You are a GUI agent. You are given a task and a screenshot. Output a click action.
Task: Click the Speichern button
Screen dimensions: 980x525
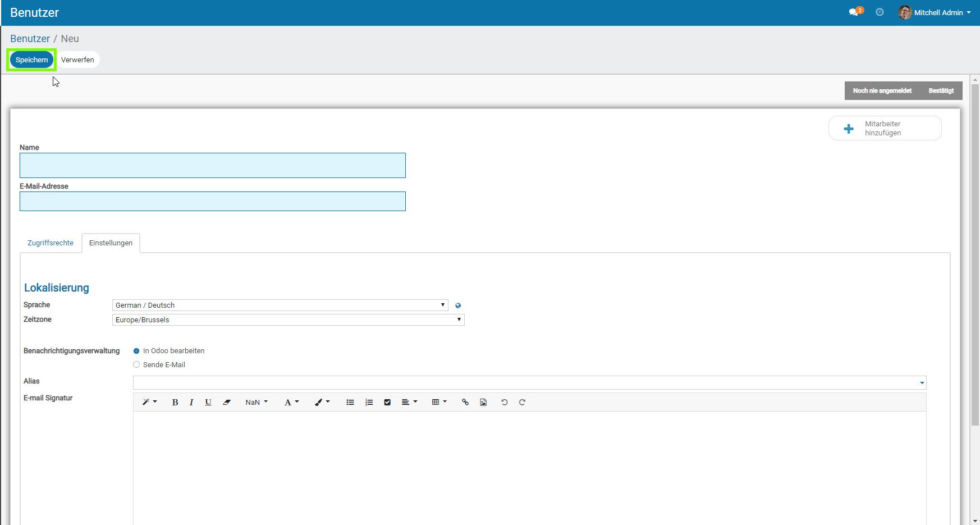[x=32, y=60]
